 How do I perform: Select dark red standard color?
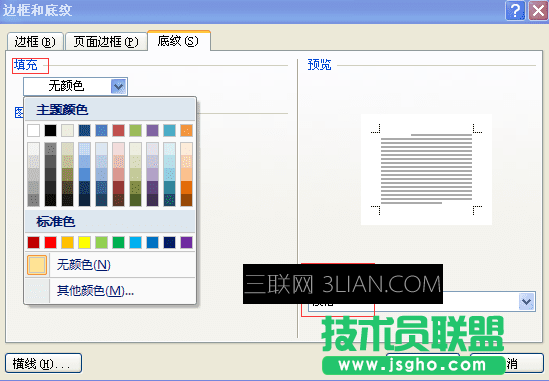click(34, 242)
